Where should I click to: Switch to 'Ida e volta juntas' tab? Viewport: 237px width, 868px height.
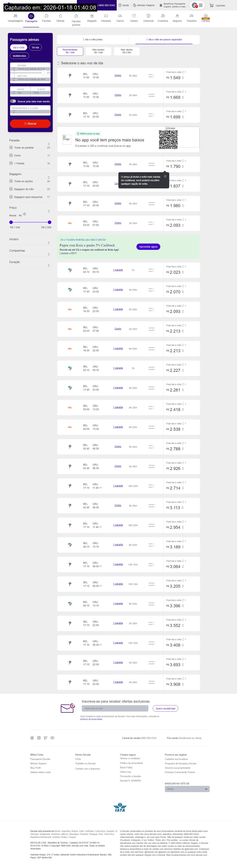coord(93,39)
